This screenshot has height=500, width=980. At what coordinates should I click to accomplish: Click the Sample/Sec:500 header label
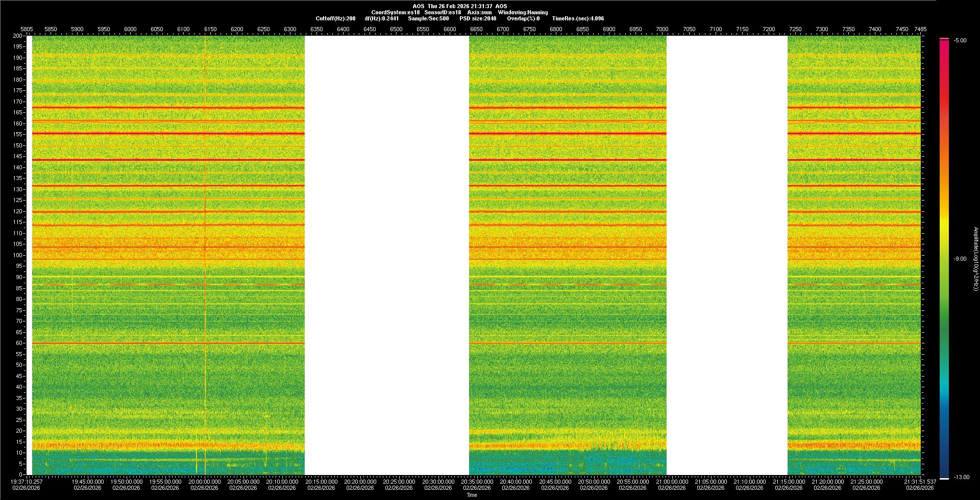coord(428,18)
